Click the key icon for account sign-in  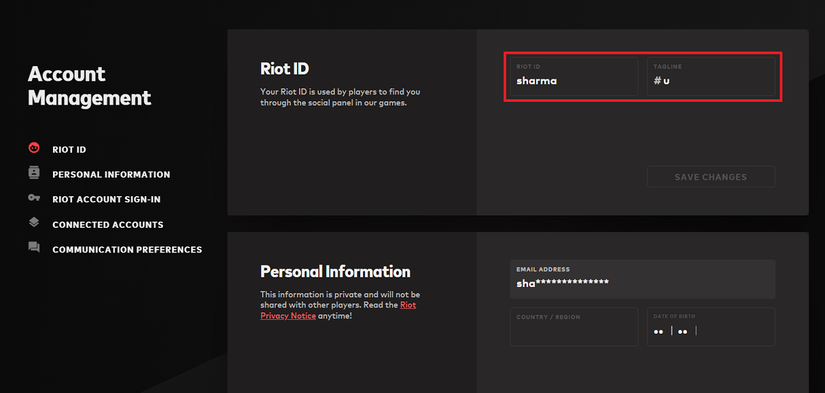click(x=34, y=198)
